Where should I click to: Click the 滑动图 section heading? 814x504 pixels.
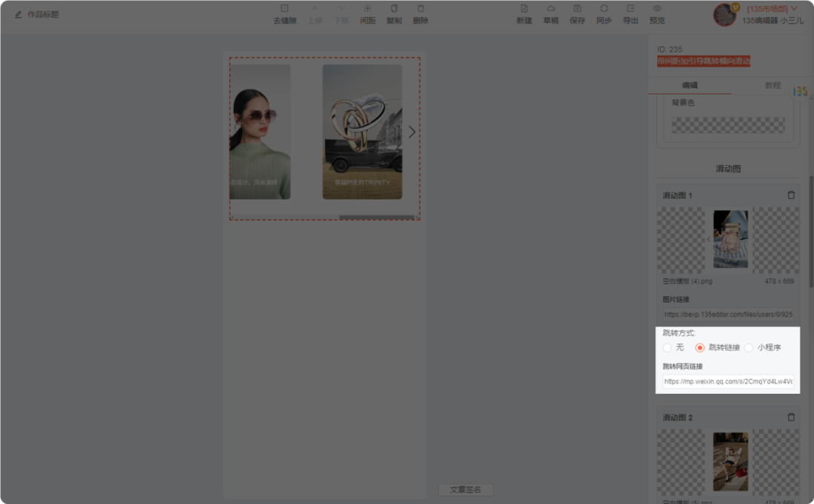[728, 169]
